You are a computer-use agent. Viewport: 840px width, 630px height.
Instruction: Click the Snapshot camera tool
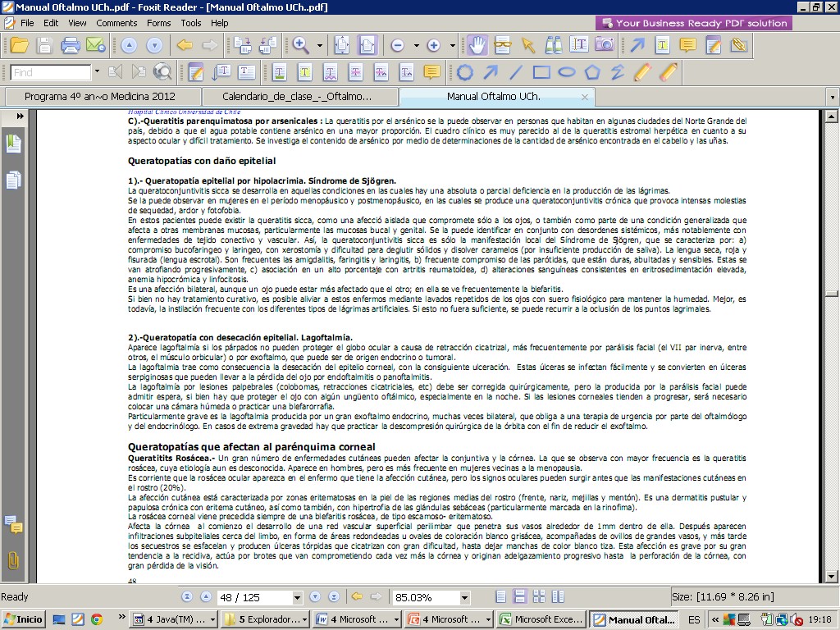(605, 45)
